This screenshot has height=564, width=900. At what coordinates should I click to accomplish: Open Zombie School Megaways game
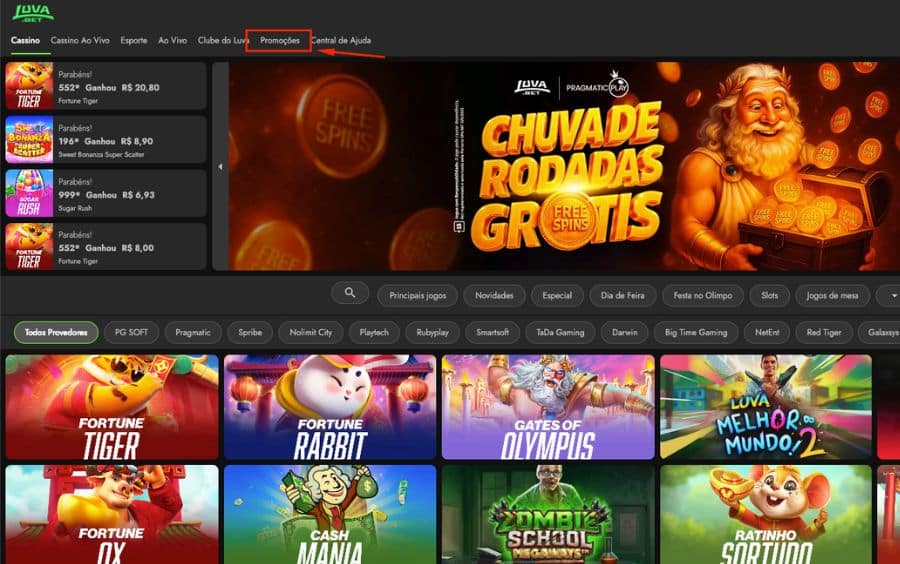tap(548, 515)
